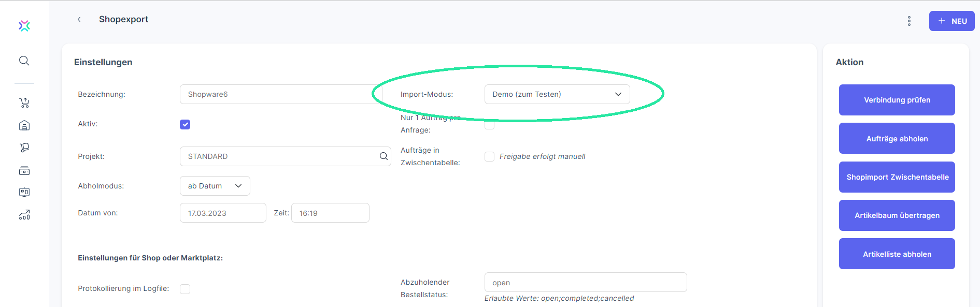
Task: Open the hand truck sidebar icon
Action: click(24, 148)
